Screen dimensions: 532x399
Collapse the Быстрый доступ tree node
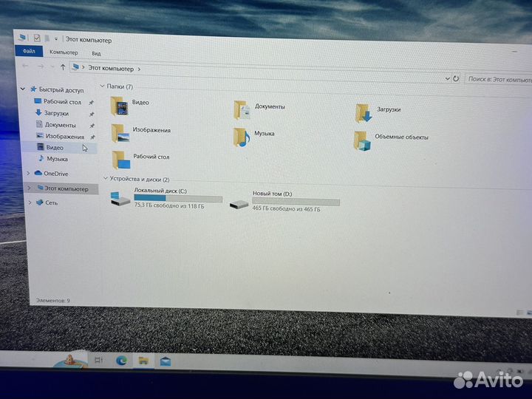[x=23, y=89]
